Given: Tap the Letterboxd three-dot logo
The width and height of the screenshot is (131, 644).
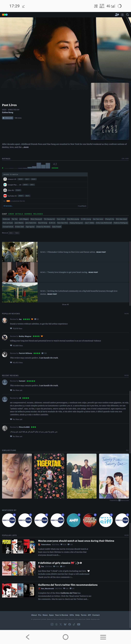Looking at the screenshot, I should coord(5,15).
